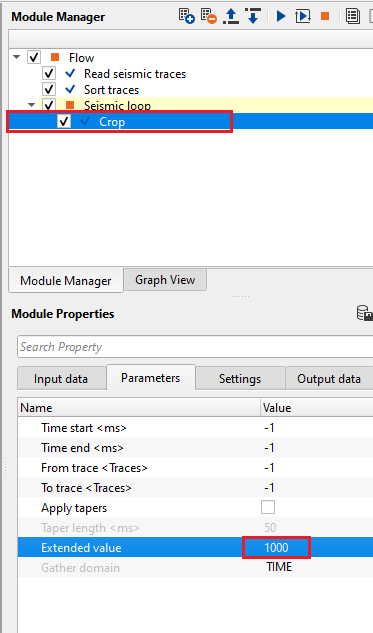Open the Parameters tab

(x=151, y=378)
